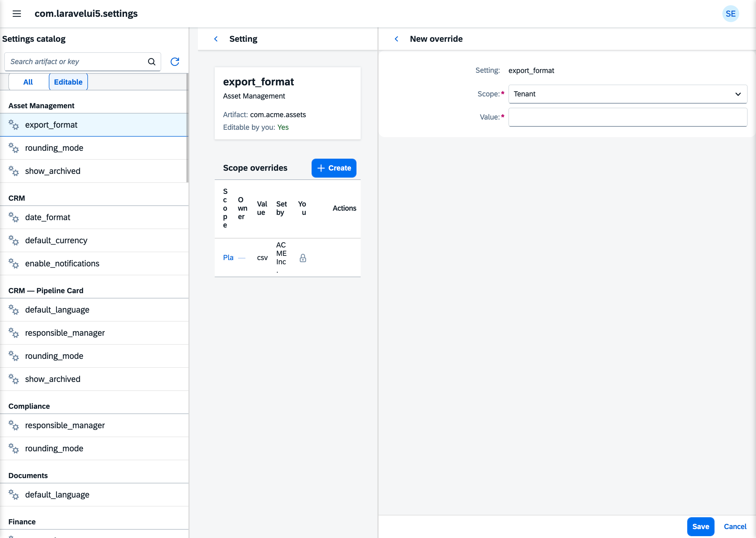756x538 pixels.
Task: Click the lock icon in csv row
Action: point(303,258)
